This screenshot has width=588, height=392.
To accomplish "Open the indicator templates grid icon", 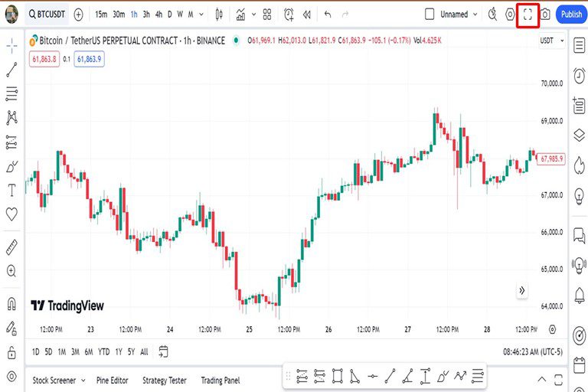I will (267, 15).
